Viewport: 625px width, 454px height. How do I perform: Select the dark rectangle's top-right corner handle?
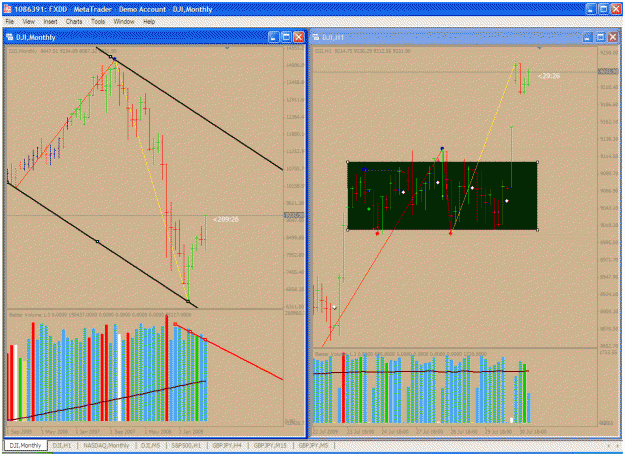click(x=537, y=162)
